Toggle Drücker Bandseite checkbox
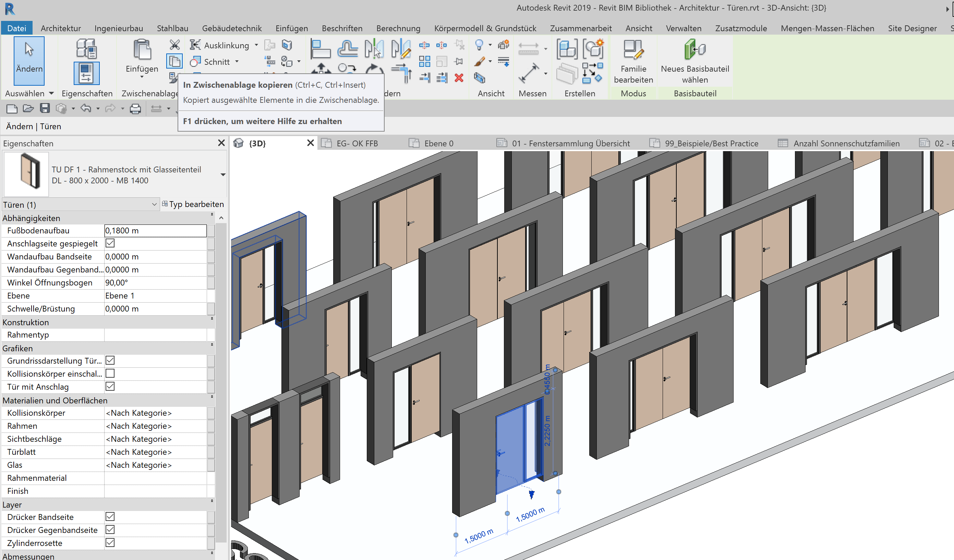 pyautogui.click(x=110, y=516)
